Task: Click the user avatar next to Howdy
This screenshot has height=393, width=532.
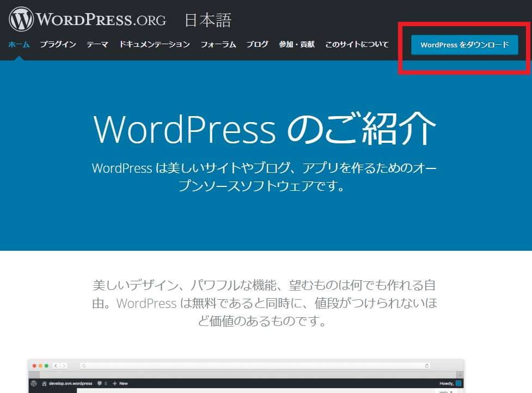Action: pos(458,384)
